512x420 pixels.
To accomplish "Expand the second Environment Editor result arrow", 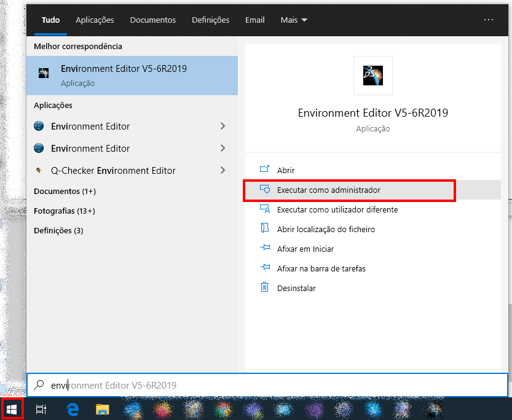I will click(x=223, y=148).
